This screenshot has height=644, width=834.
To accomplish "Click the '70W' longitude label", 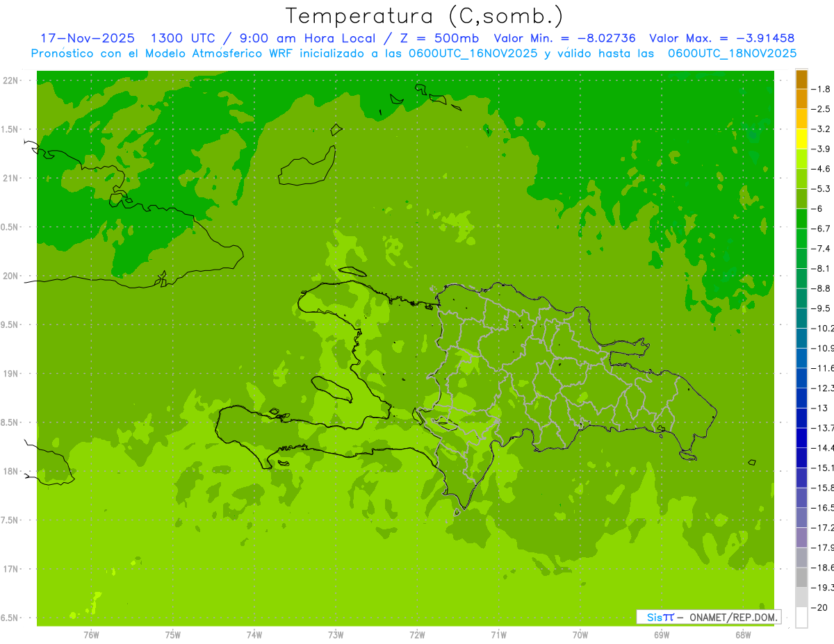I will pyautogui.click(x=580, y=635).
